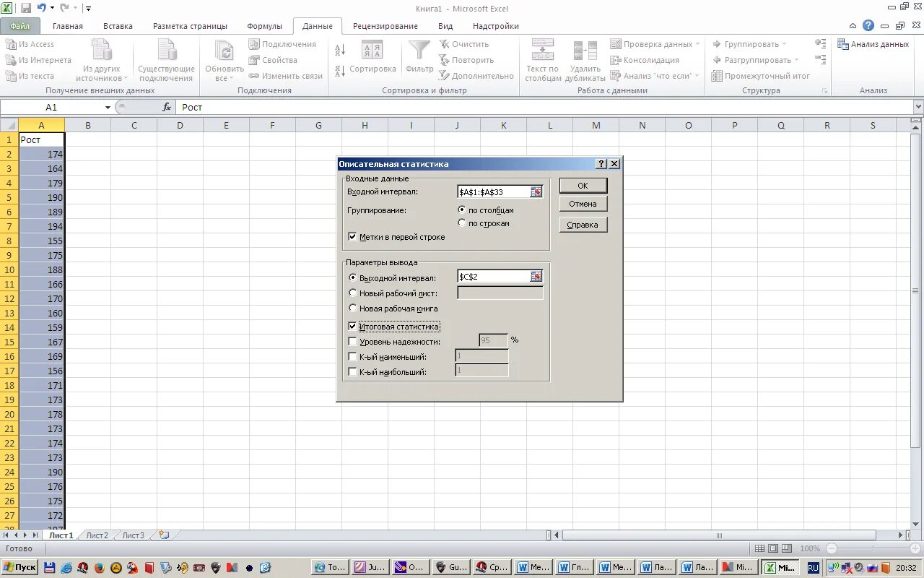The image size is (924, 578).
Task: Toggle the Фильтр funnel icon
Action: pos(419,50)
